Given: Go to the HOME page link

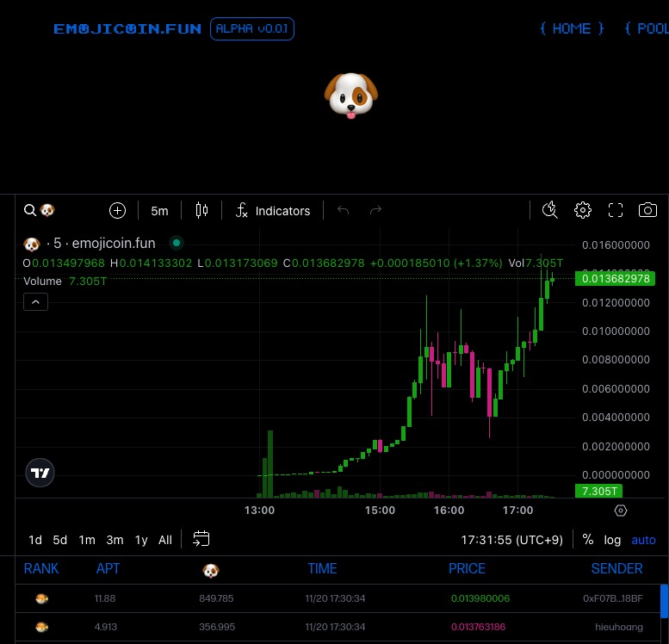Looking at the screenshot, I should 572,28.
